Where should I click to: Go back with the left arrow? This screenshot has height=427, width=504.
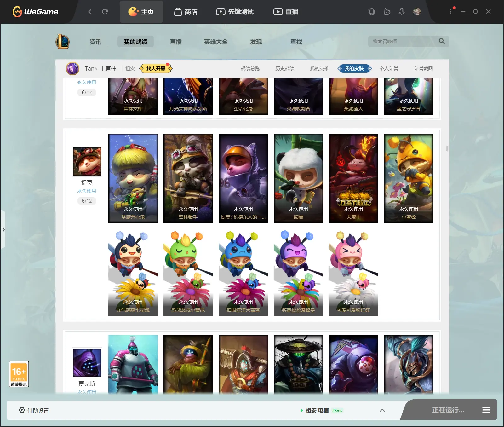click(90, 12)
